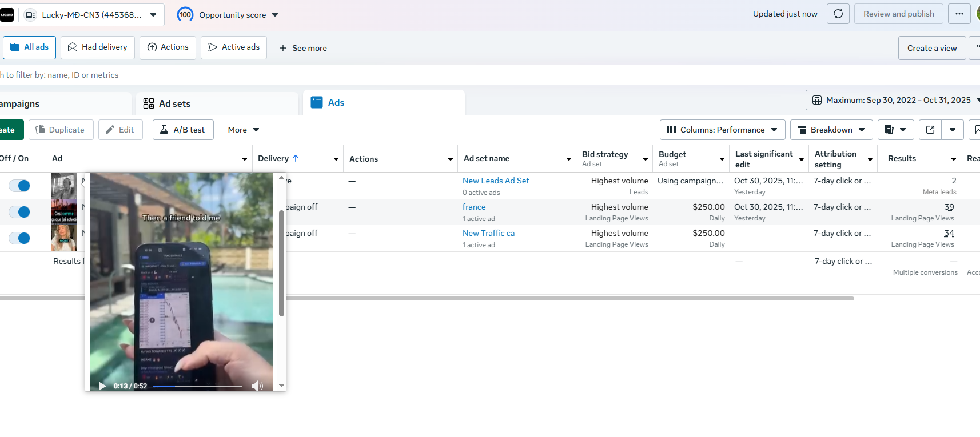The image size is (980, 437).
Task: Click the Duplicate button
Action: (61, 130)
